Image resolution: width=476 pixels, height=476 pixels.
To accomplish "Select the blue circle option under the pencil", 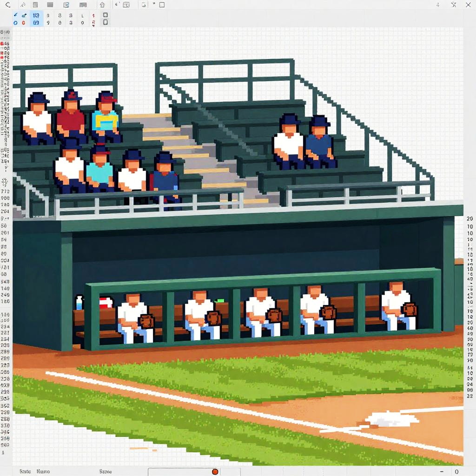I will click(x=15, y=22).
